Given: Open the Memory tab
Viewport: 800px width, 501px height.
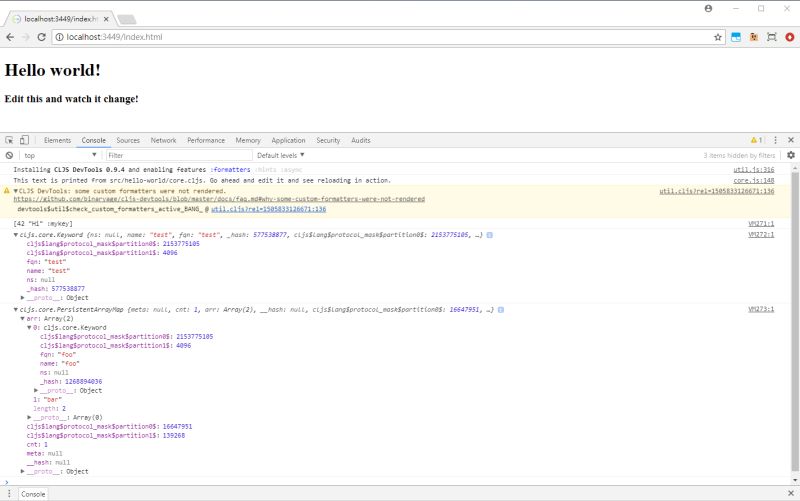Looking at the screenshot, I should tap(248, 140).
